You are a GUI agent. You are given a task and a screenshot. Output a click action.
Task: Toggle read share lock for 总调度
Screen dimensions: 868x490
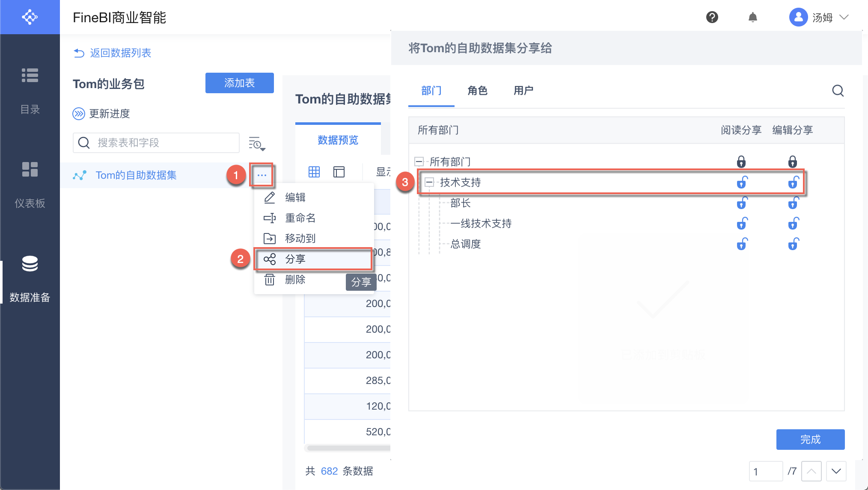[742, 244]
